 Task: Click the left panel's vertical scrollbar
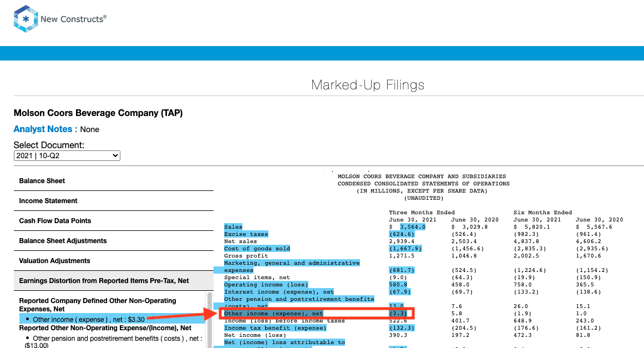coord(210,320)
